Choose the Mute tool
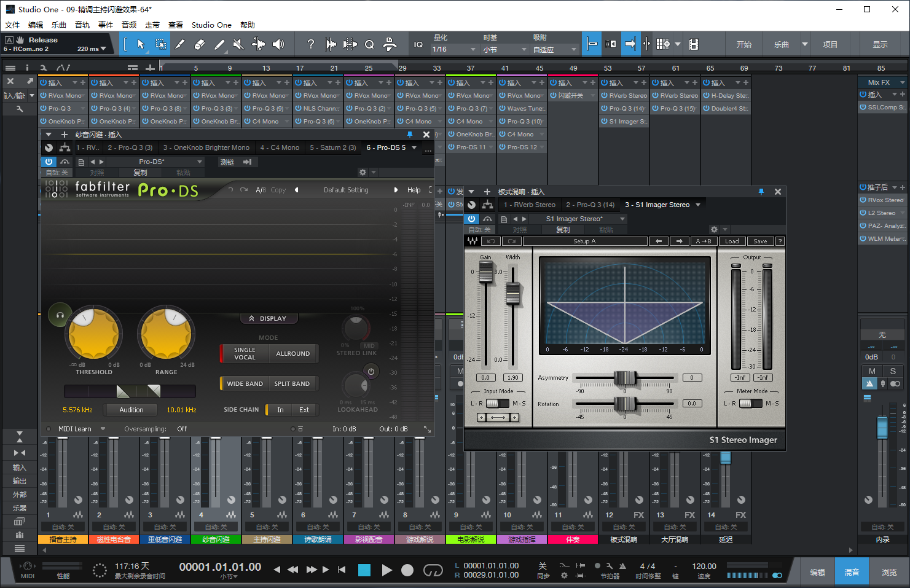This screenshot has width=910, height=588. pyautogui.click(x=238, y=44)
